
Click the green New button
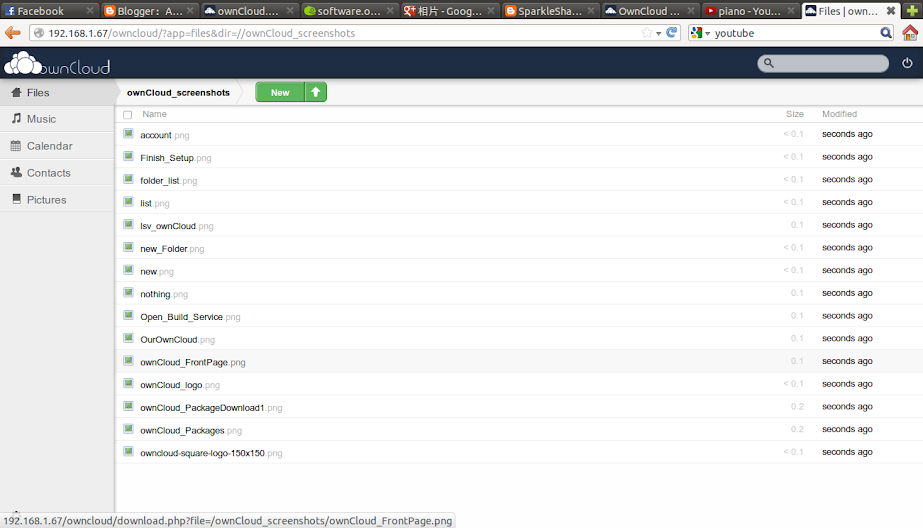(280, 92)
